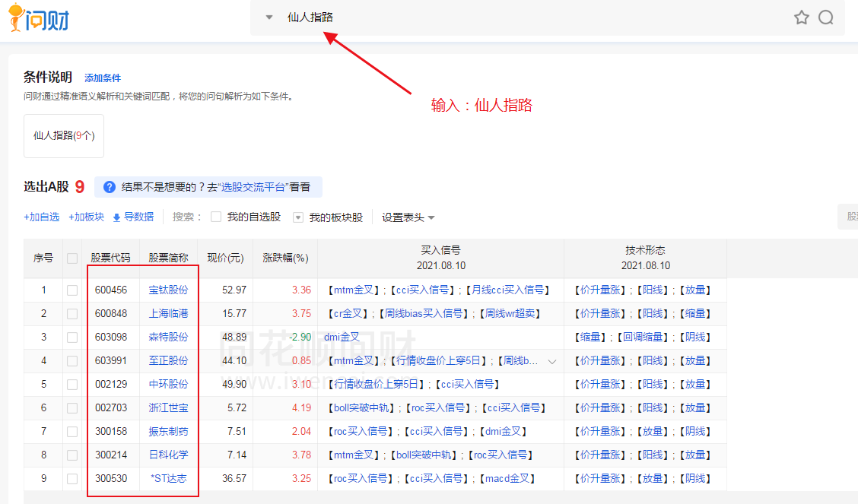Click the 股票代码 column header
858x504 pixels.
click(x=110, y=258)
